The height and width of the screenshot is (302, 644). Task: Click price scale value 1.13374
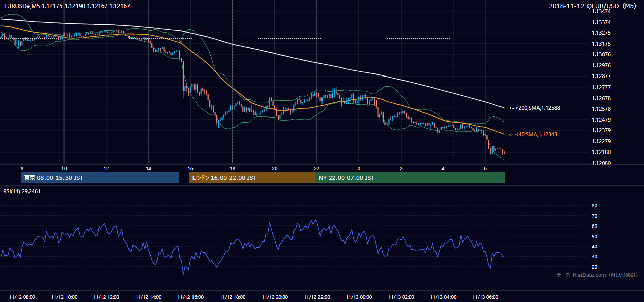tap(601, 22)
